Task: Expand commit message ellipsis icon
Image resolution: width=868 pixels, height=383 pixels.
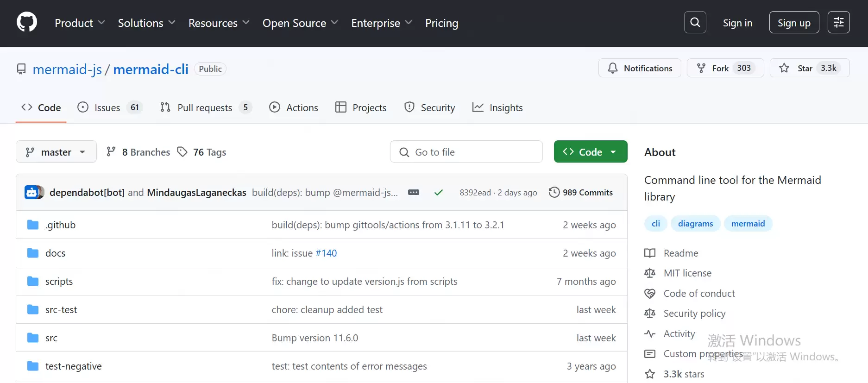Action: (414, 192)
